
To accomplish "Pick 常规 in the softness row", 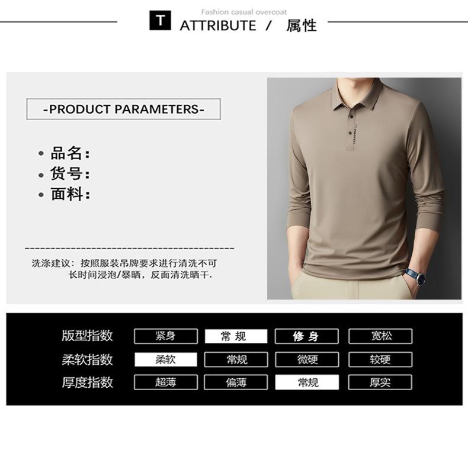I will tap(236, 359).
